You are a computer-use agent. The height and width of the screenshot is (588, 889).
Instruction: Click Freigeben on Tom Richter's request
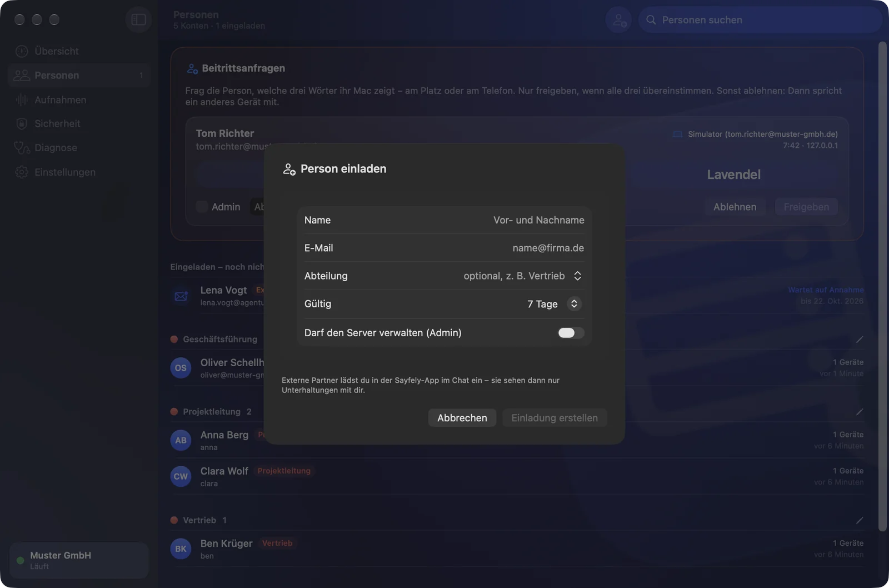pyautogui.click(x=806, y=207)
